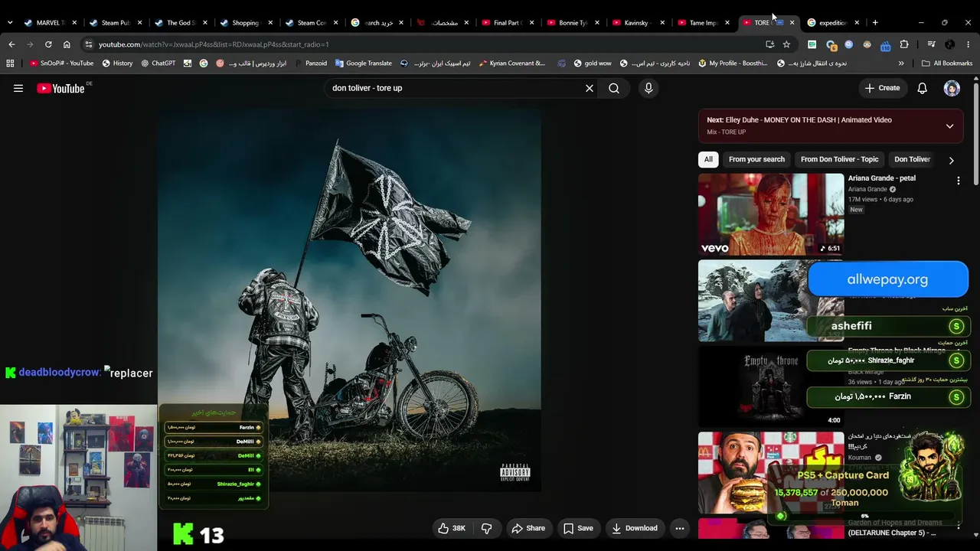980x551 pixels.
Task: Switch to The God S... tab
Action: point(180,22)
